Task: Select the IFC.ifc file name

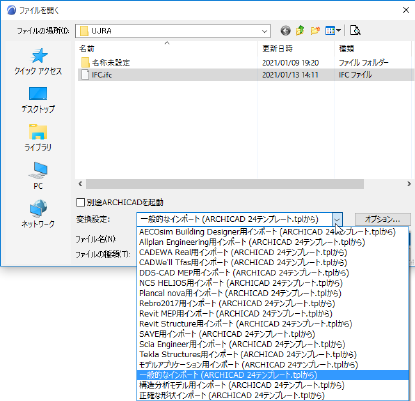Action: 102,75
